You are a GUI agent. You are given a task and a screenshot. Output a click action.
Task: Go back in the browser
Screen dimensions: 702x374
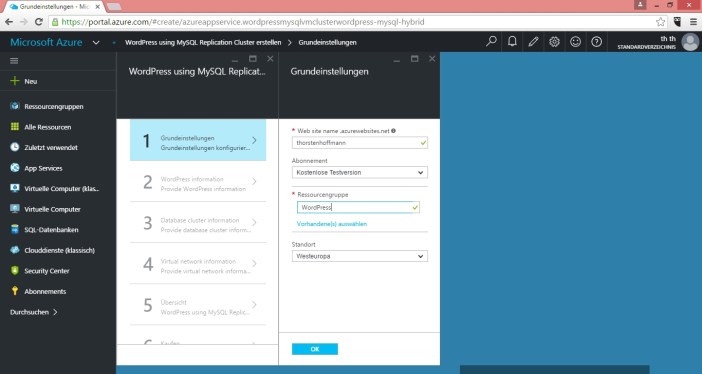pos(9,21)
